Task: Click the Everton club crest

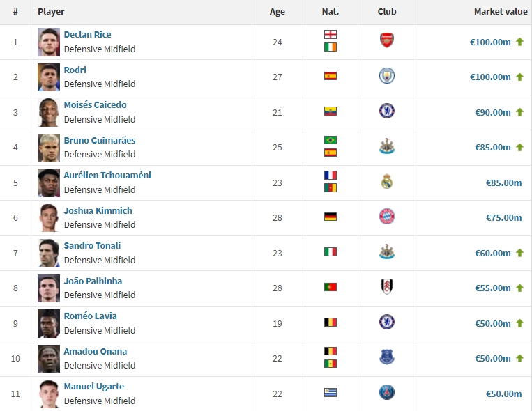Action: pos(387,357)
